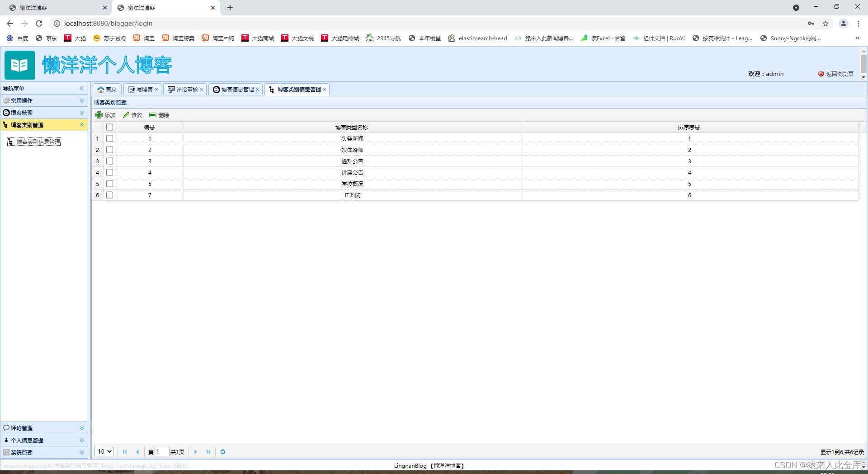Go to next page of results
The height and width of the screenshot is (474, 868).
(x=196, y=452)
